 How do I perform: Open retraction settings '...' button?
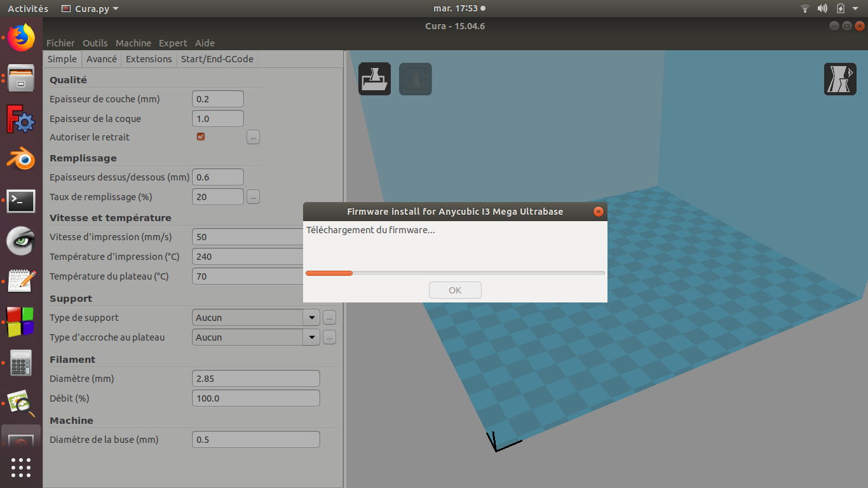(x=254, y=137)
